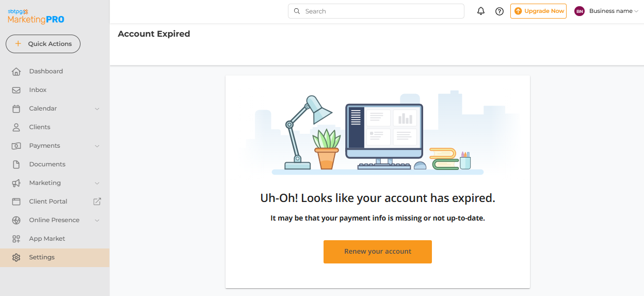Click the Dashboard home icon
Viewport: 644px width, 296px height.
(x=16, y=71)
